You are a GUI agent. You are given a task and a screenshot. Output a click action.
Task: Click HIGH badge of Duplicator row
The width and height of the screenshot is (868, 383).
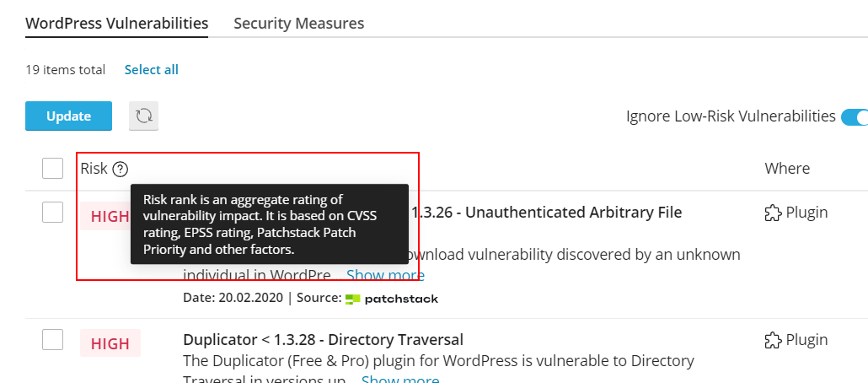(x=110, y=343)
